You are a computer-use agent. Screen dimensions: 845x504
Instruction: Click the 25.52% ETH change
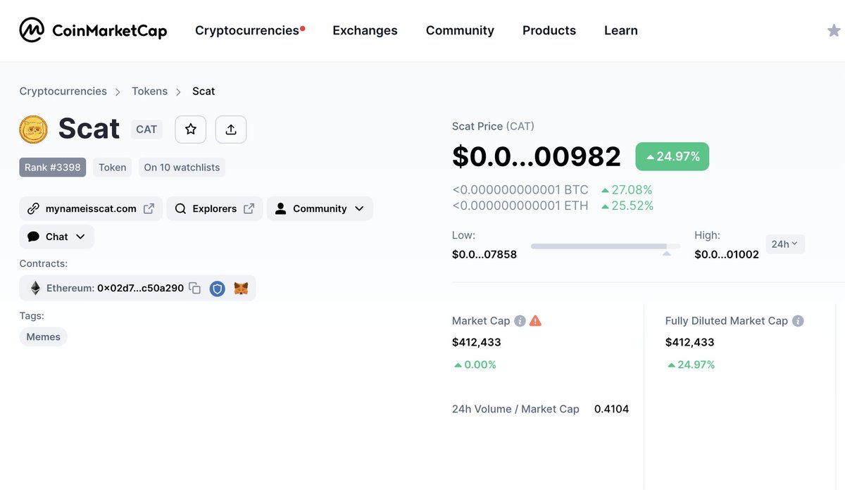627,206
